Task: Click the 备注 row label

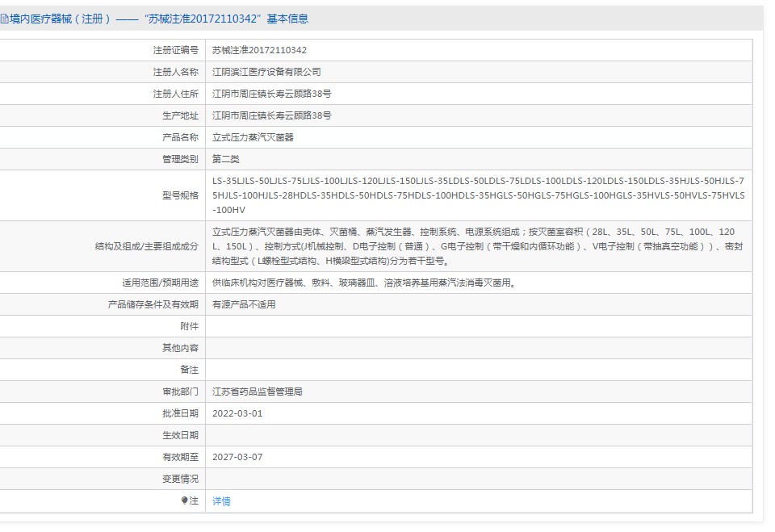Action: coord(189,370)
